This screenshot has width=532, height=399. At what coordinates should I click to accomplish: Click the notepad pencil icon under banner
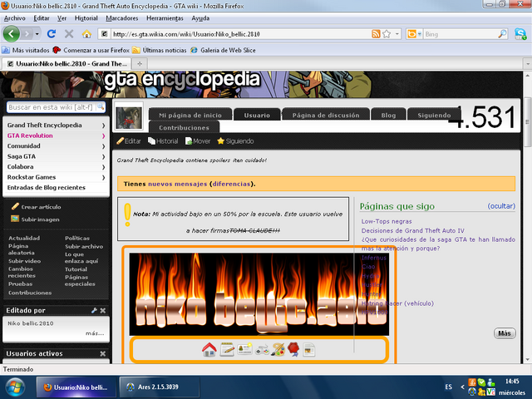pyautogui.click(x=227, y=349)
